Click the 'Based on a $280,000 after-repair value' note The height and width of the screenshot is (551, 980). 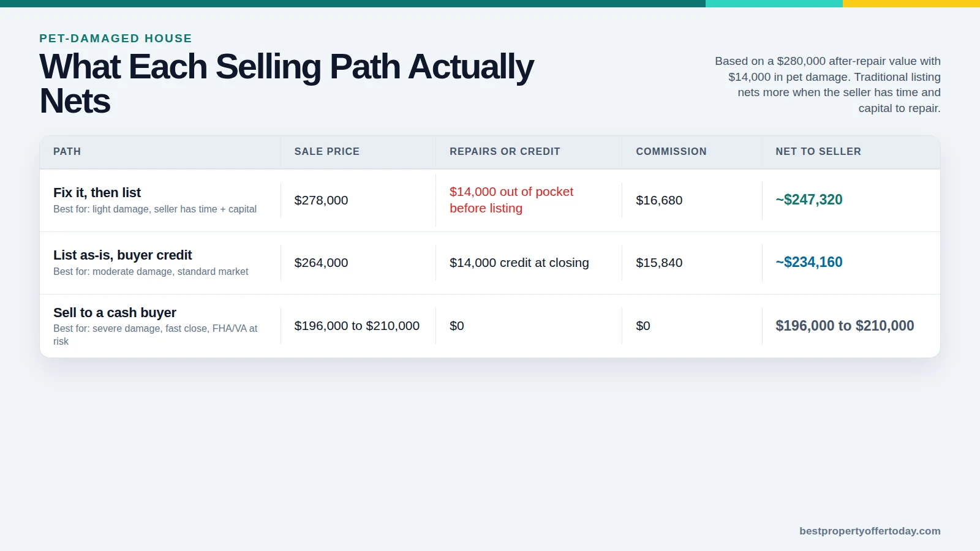tap(827, 84)
